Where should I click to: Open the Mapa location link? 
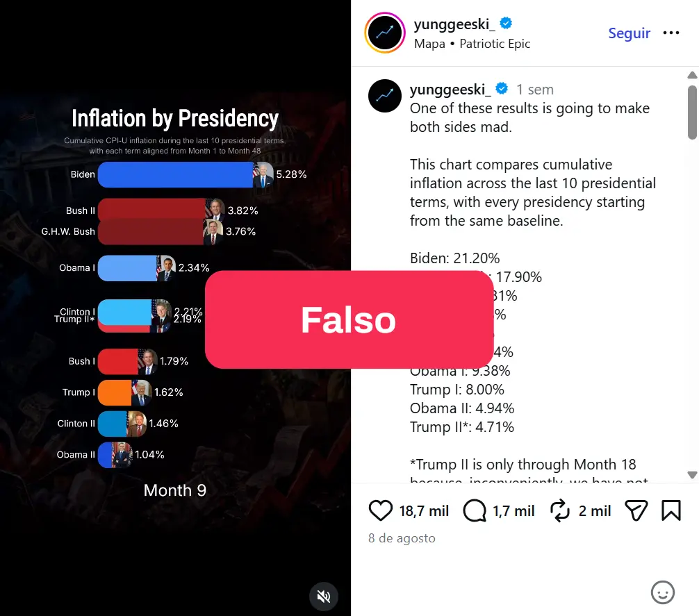coord(429,44)
